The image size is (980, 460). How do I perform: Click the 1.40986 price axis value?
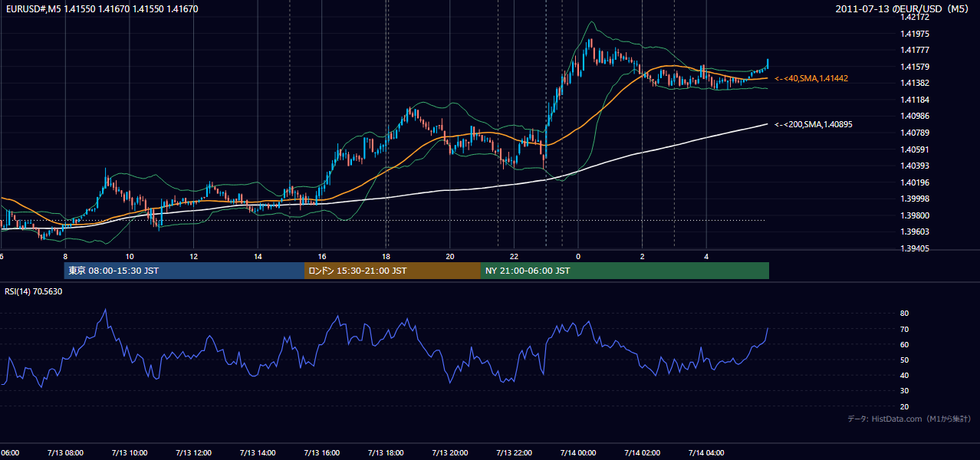coord(916,116)
